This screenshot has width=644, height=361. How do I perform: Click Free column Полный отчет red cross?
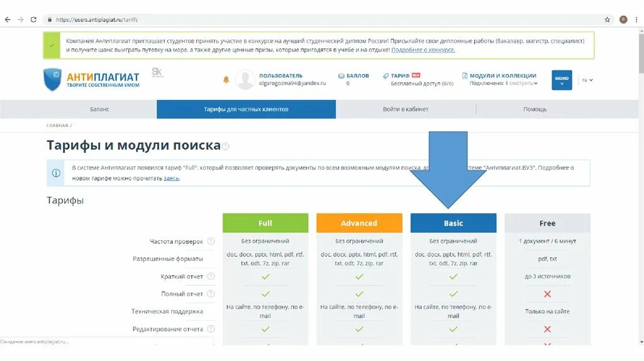pos(548,294)
